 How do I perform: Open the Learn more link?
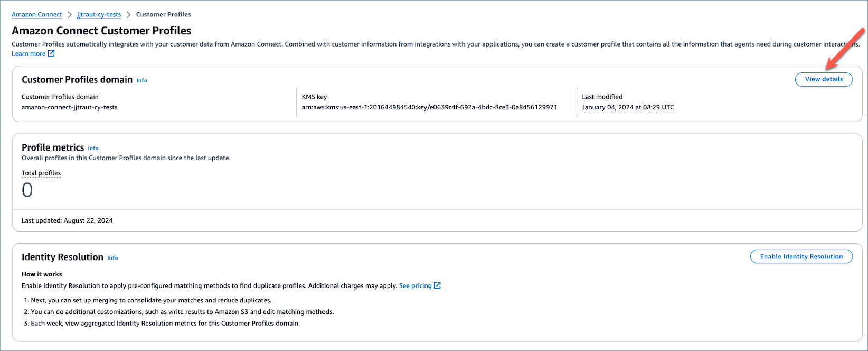tap(29, 53)
